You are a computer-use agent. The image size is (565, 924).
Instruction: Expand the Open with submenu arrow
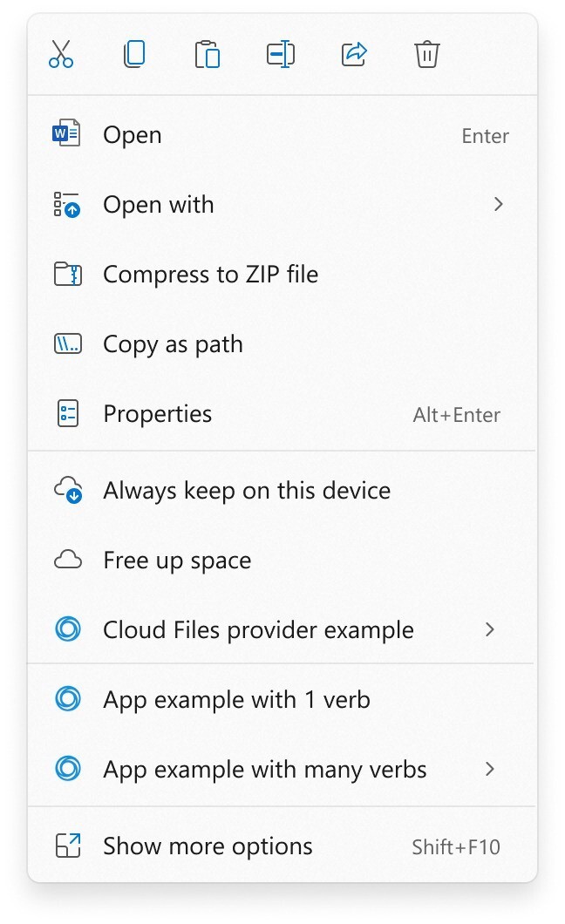(x=498, y=205)
